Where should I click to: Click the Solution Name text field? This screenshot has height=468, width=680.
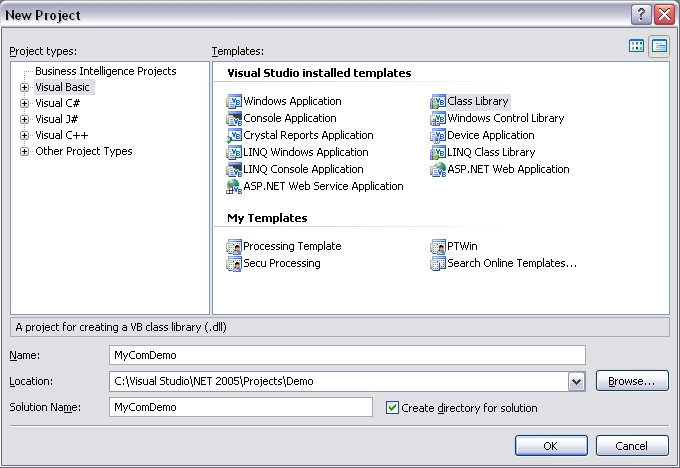241,407
